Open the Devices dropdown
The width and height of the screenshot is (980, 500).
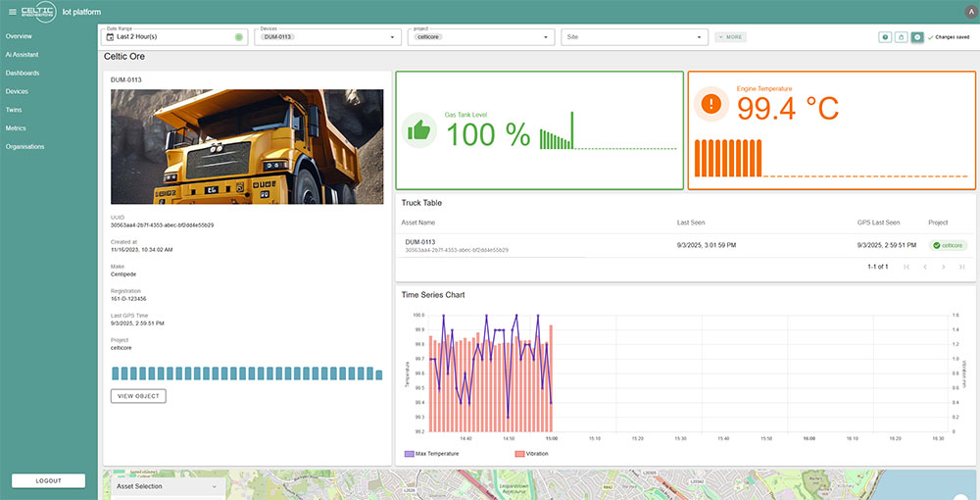[x=327, y=37]
